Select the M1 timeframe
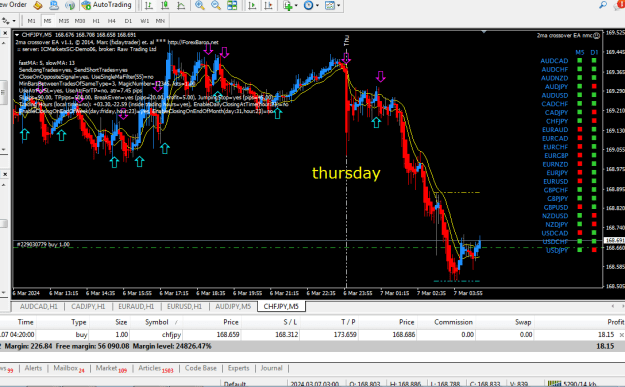625x387 pixels. click(x=31, y=21)
